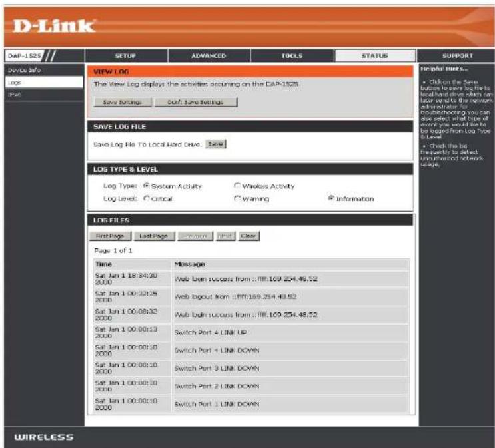Open the SUPPORT tab
Viewport: 495px width, 448px height.
tap(458, 55)
